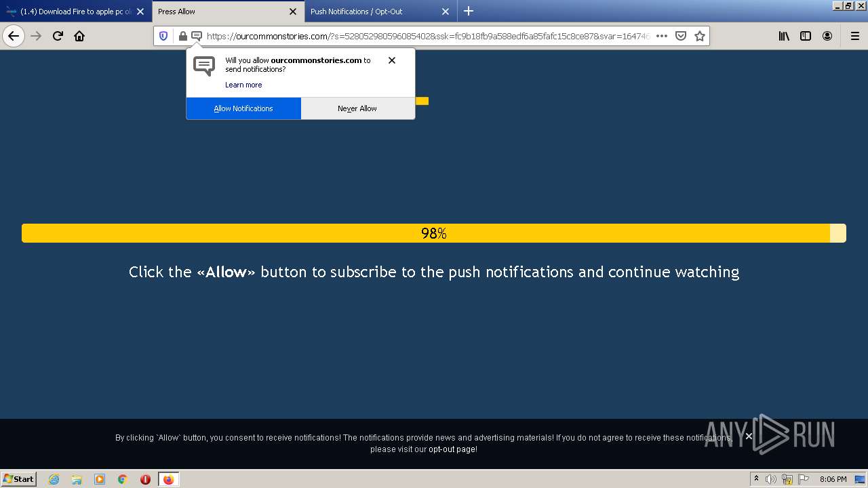Viewport: 868px width, 488px height.
Task: Restore down the Firefox window
Action: pos(848,5)
